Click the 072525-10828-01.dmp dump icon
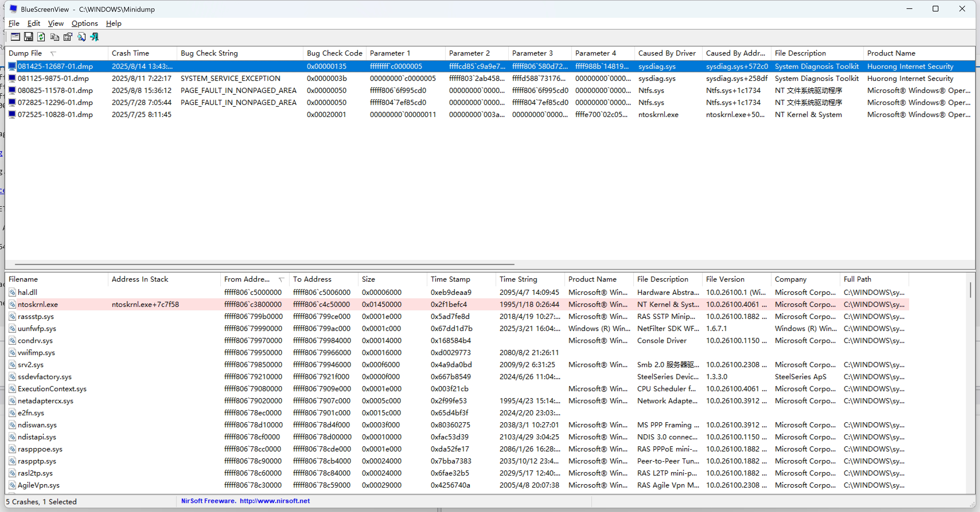The image size is (980, 512). (12, 114)
